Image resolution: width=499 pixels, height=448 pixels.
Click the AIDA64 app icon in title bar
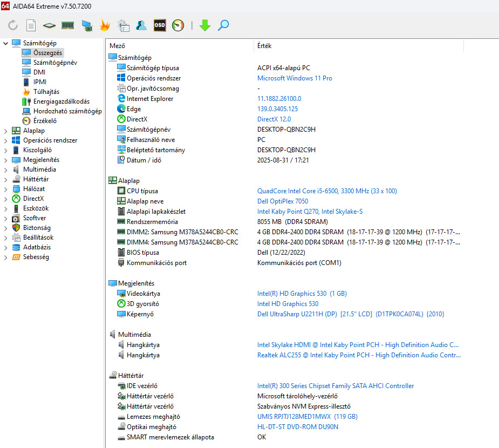pyautogui.click(x=5, y=6)
